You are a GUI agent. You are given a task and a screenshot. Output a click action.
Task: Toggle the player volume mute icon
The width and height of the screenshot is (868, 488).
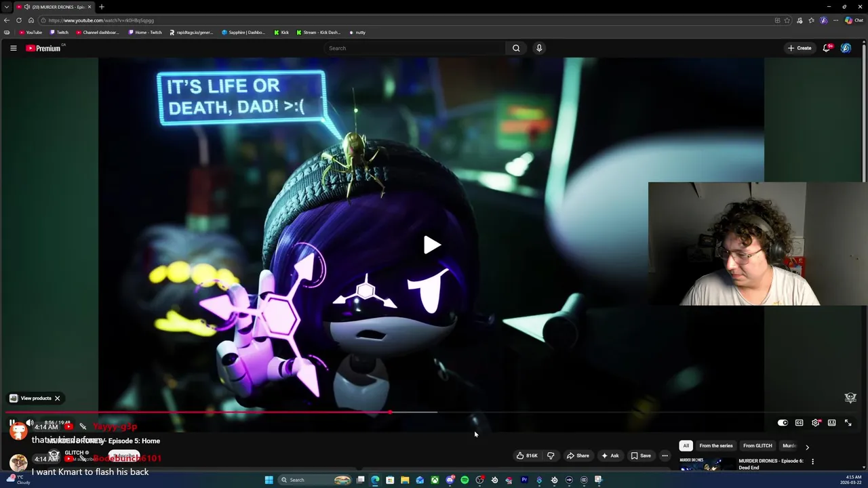pyautogui.click(x=29, y=423)
